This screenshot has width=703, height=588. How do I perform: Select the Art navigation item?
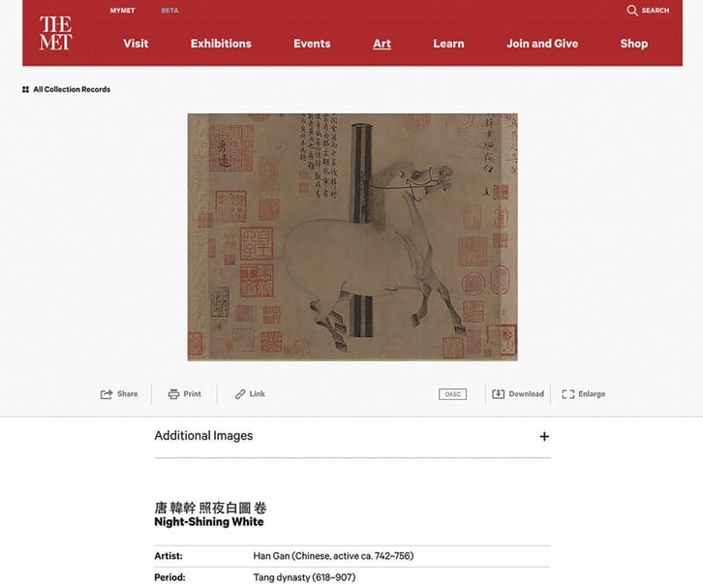click(x=382, y=44)
